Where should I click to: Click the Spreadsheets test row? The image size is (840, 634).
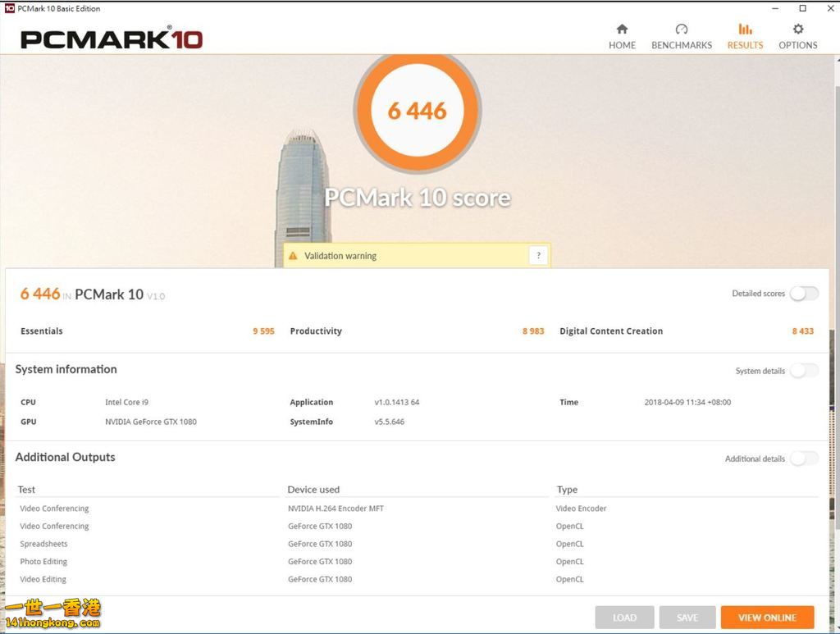tap(44, 544)
